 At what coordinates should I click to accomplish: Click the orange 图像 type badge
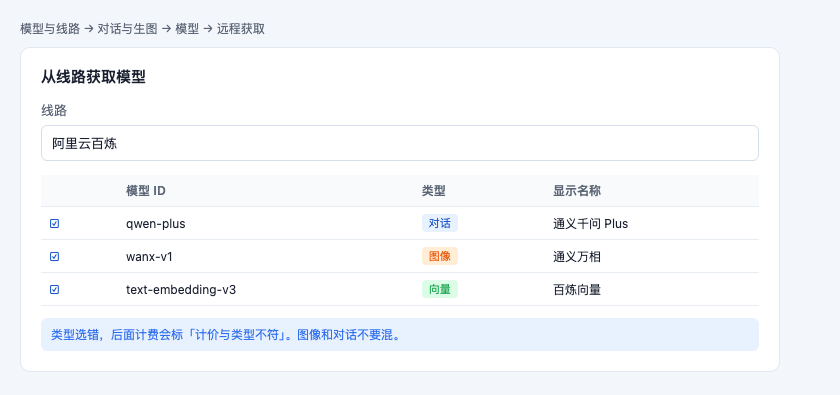click(440, 257)
